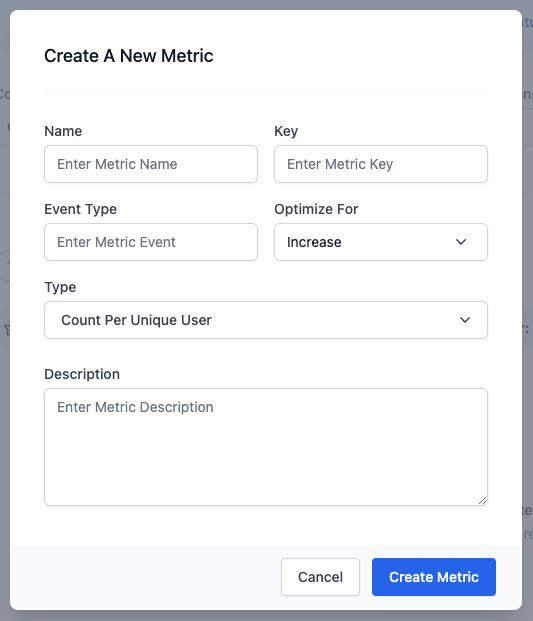
Task: Focus the Enter Metric Key field
Action: [381, 164]
